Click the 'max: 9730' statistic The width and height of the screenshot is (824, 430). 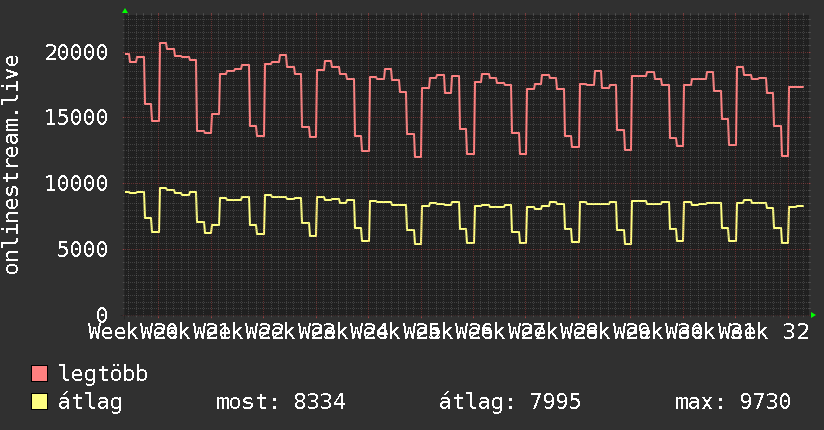tap(733, 402)
